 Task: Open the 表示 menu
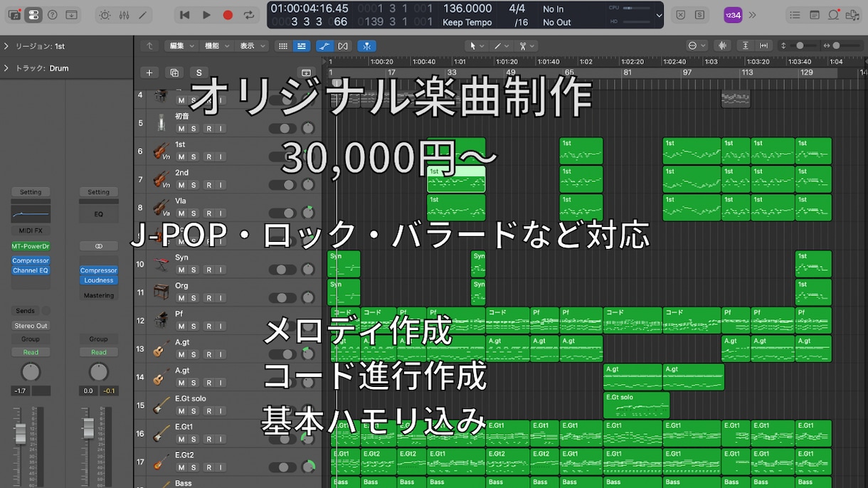click(253, 46)
